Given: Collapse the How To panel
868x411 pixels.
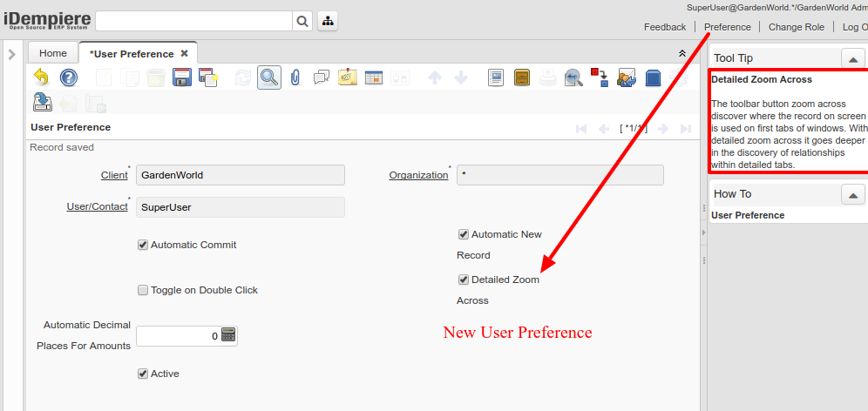Looking at the screenshot, I should point(852,194).
